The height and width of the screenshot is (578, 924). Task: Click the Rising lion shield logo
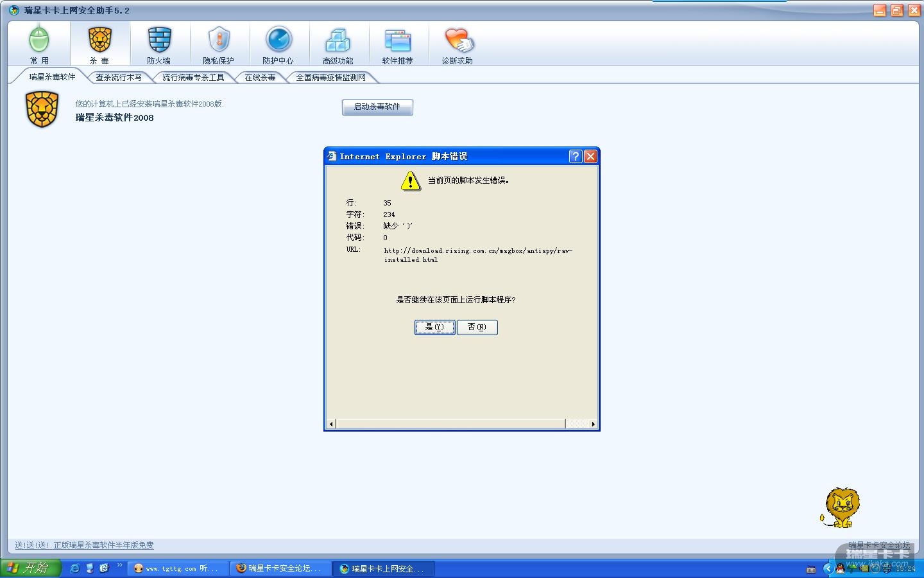[42, 109]
